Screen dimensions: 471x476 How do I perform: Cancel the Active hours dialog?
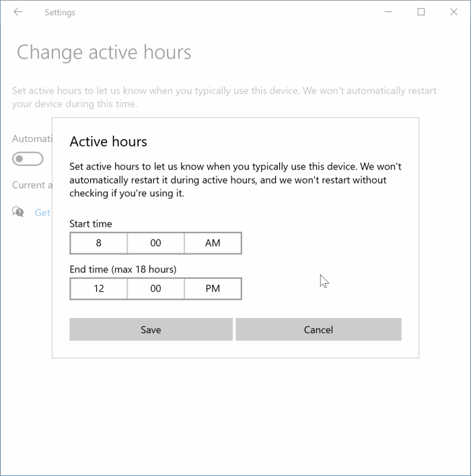coord(318,329)
